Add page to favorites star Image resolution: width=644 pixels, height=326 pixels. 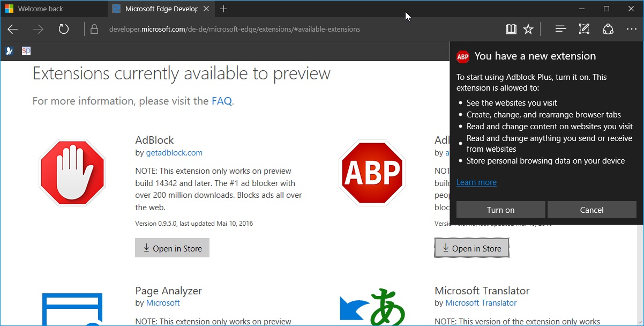pos(528,29)
